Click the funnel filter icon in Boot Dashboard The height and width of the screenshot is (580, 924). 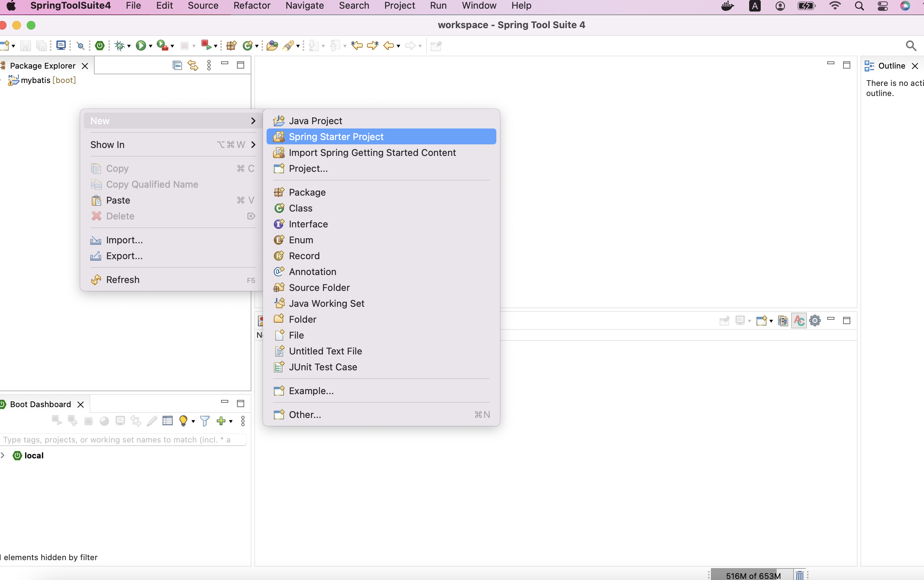click(x=205, y=421)
